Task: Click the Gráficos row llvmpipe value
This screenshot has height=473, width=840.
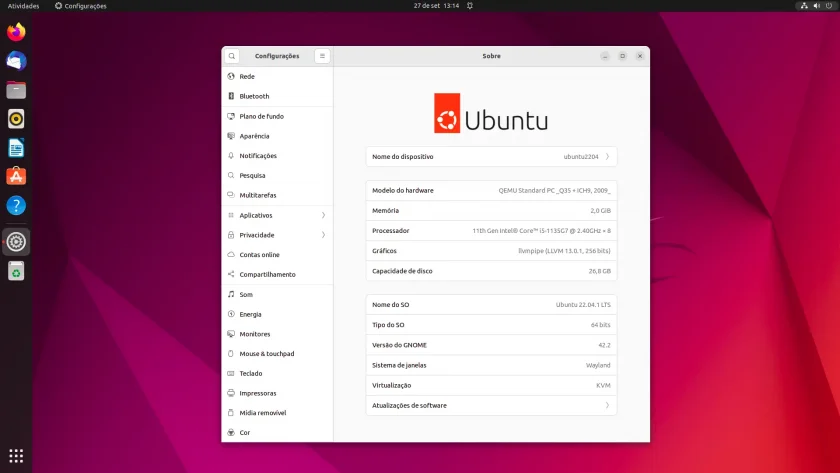Action: pyautogui.click(x=564, y=251)
